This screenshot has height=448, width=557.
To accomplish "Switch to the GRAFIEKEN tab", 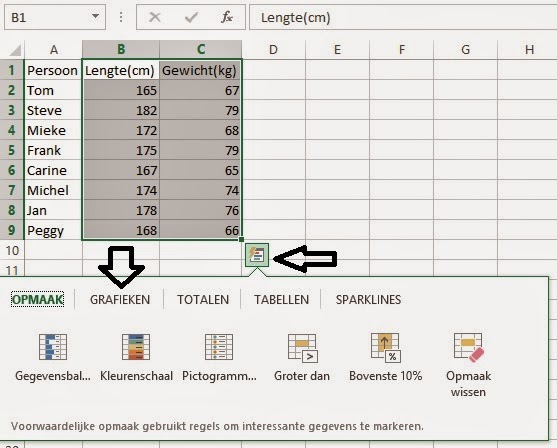I will (x=120, y=299).
